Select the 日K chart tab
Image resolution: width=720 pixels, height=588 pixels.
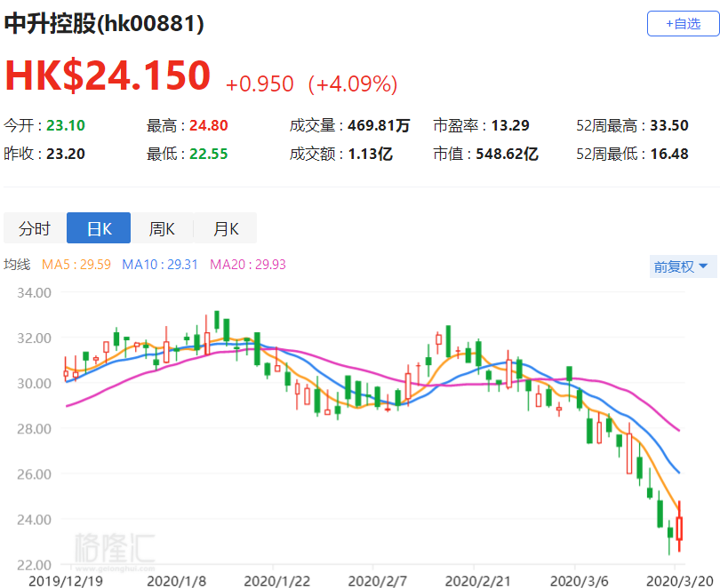pyautogui.click(x=99, y=228)
